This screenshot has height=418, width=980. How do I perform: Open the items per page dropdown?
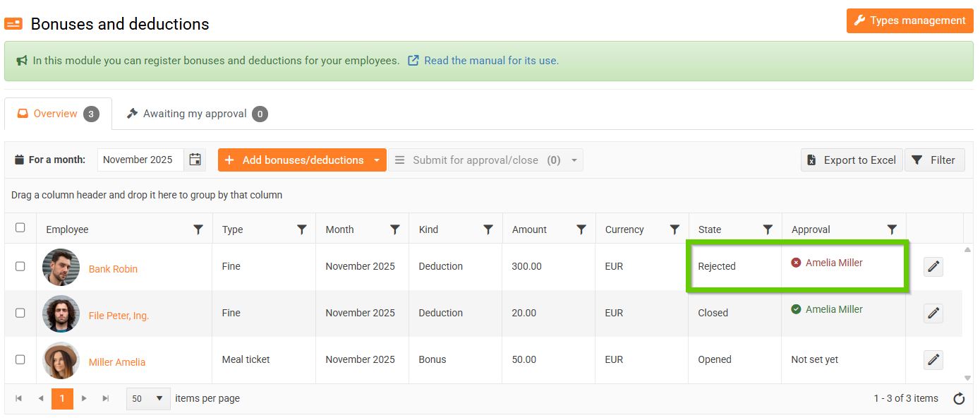[x=149, y=398]
